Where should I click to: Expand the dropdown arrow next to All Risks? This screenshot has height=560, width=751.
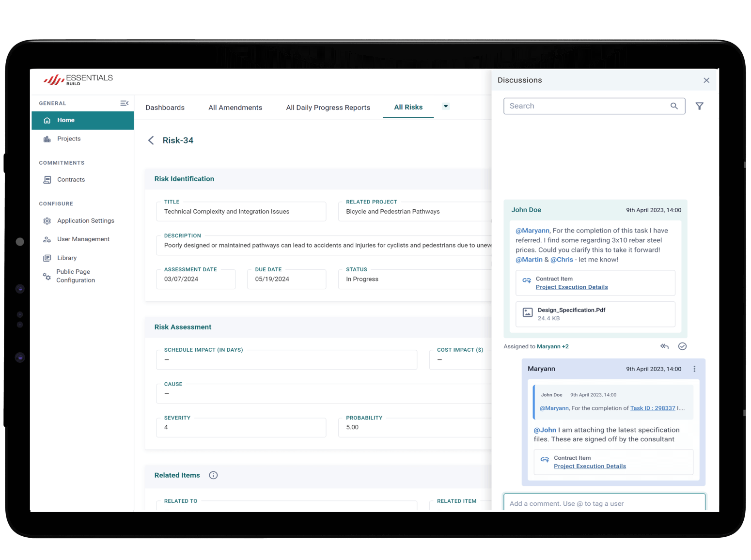click(x=446, y=107)
